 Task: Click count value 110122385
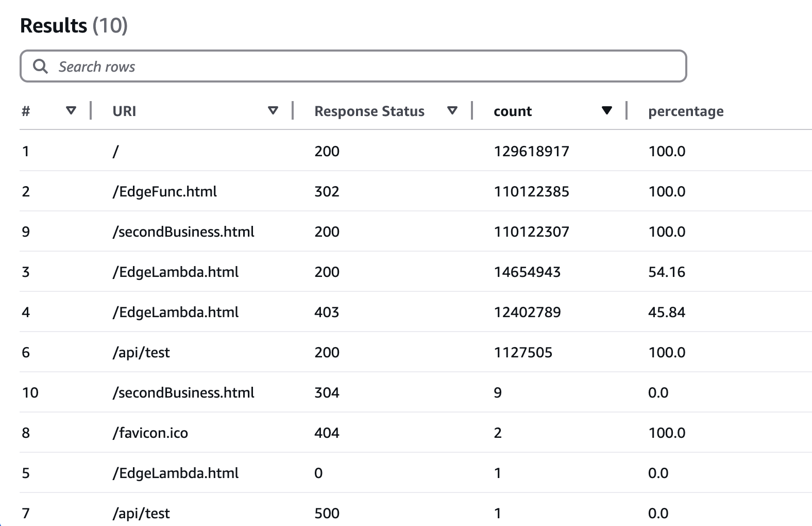(532, 191)
